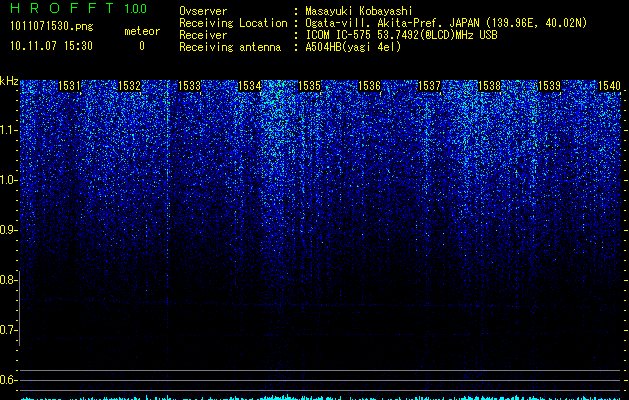This screenshot has height=400, width=629.
Task: Click the meteor count label
Action: click(142, 31)
